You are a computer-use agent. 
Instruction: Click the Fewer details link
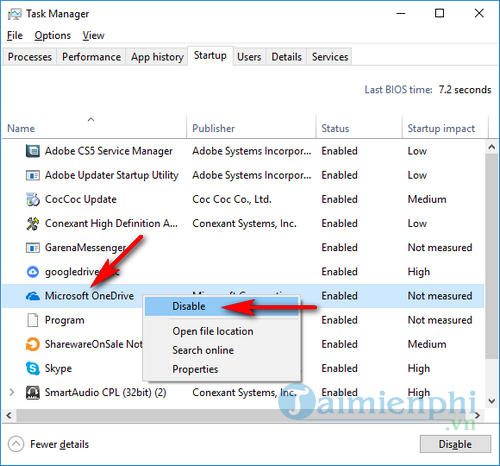click(x=59, y=444)
